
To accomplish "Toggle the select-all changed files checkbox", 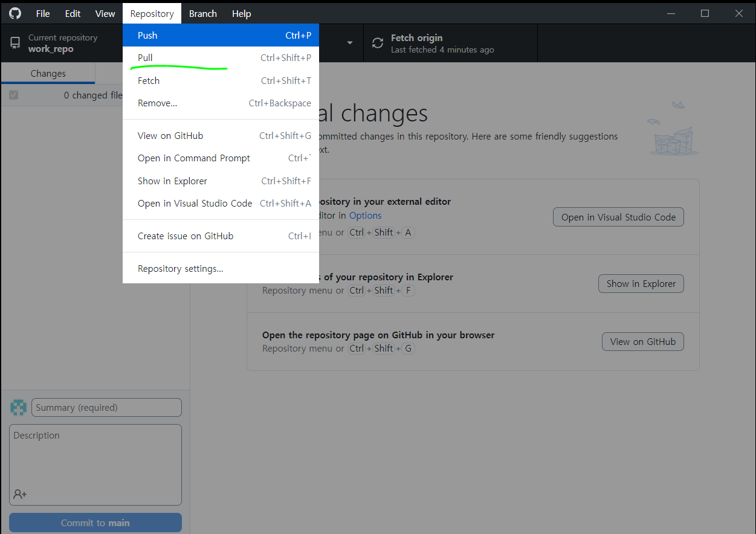I will 14,95.
